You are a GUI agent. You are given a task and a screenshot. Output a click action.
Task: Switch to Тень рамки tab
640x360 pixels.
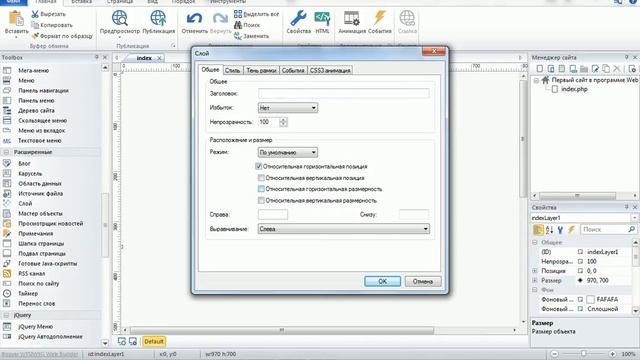click(x=261, y=70)
